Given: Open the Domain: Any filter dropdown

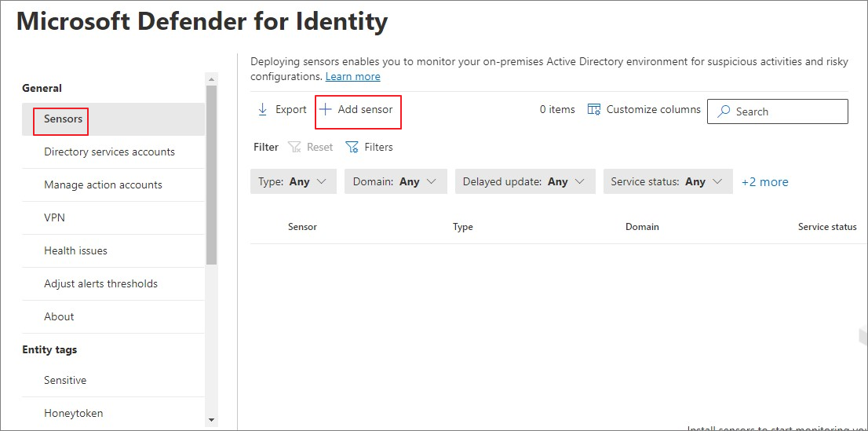Looking at the screenshot, I should [396, 181].
